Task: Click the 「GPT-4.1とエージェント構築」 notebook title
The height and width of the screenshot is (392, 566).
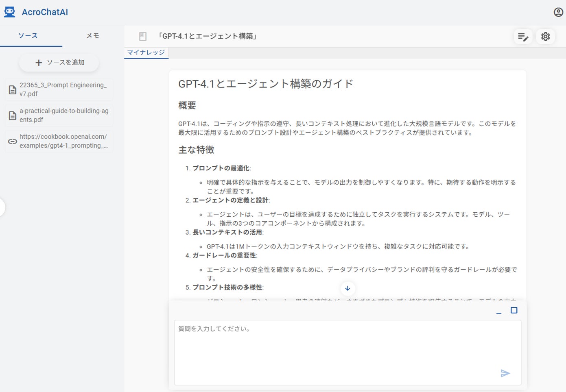Action: coord(208,36)
